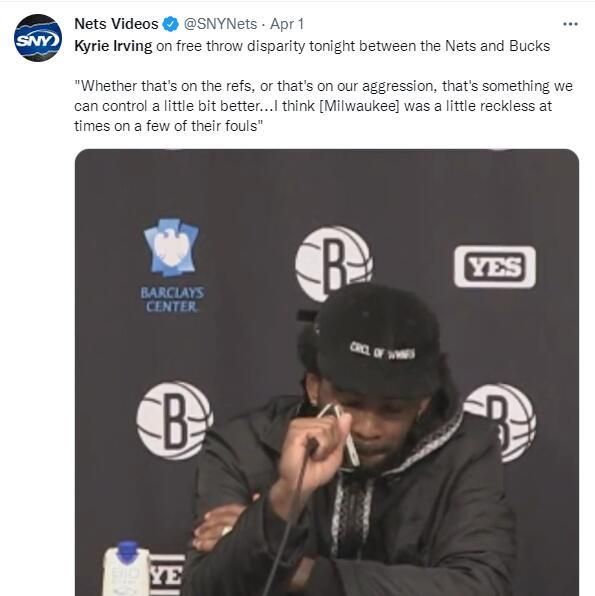Visit the @SNYNets handle
This screenshot has height=596, width=595.
click(x=220, y=24)
